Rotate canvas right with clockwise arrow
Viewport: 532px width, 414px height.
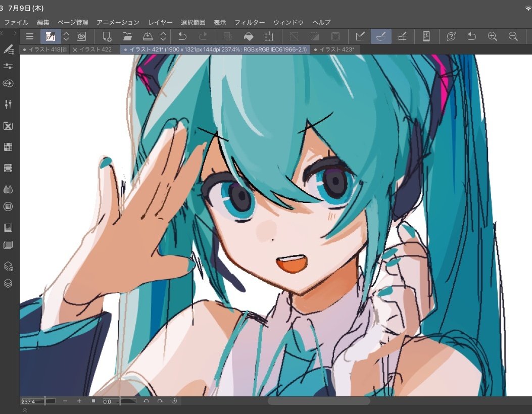(x=160, y=401)
